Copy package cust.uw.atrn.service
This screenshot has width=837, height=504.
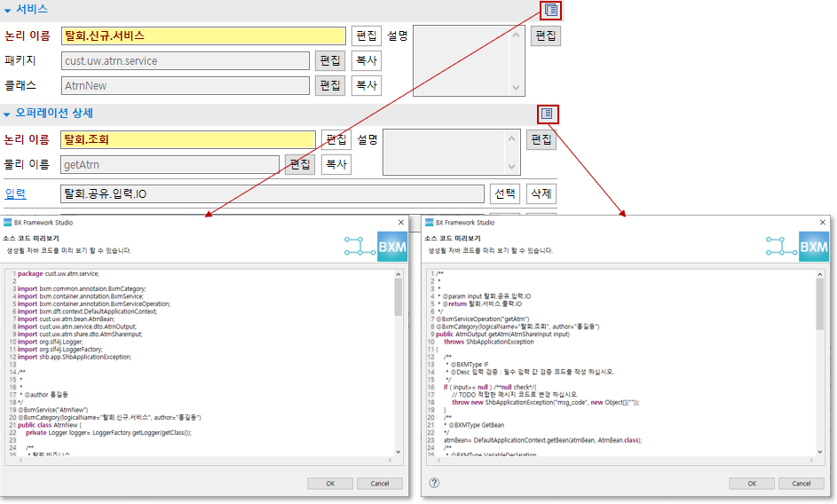(367, 60)
